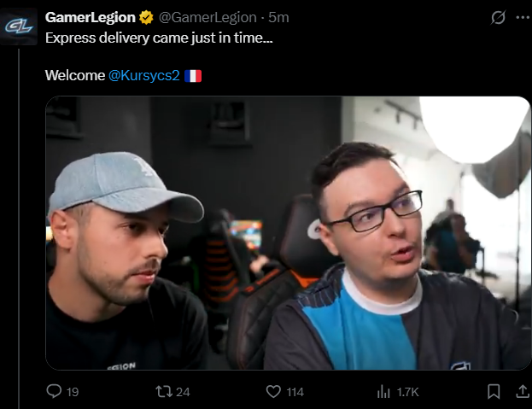
Task: Click the 5m timestamp link
Action: coord(278,17)
